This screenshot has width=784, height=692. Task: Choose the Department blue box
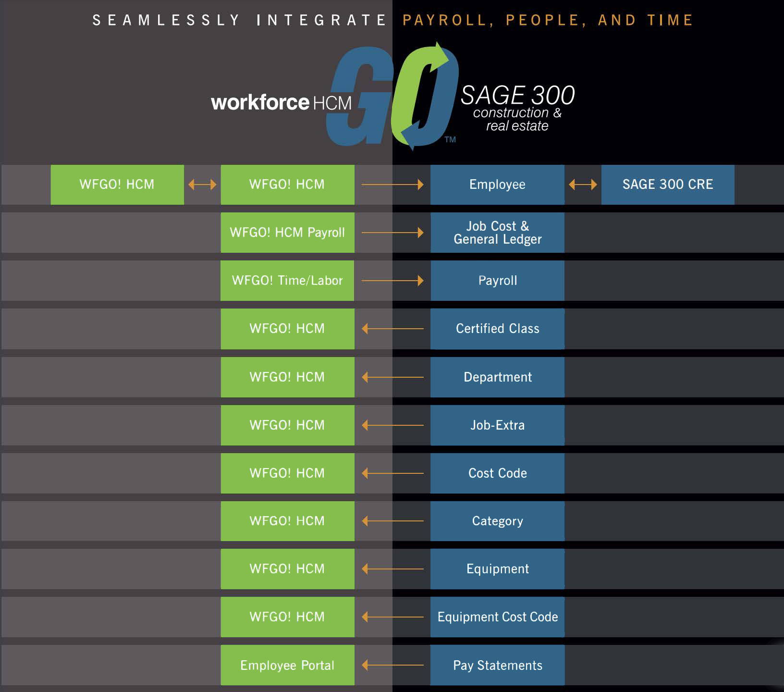497,377
